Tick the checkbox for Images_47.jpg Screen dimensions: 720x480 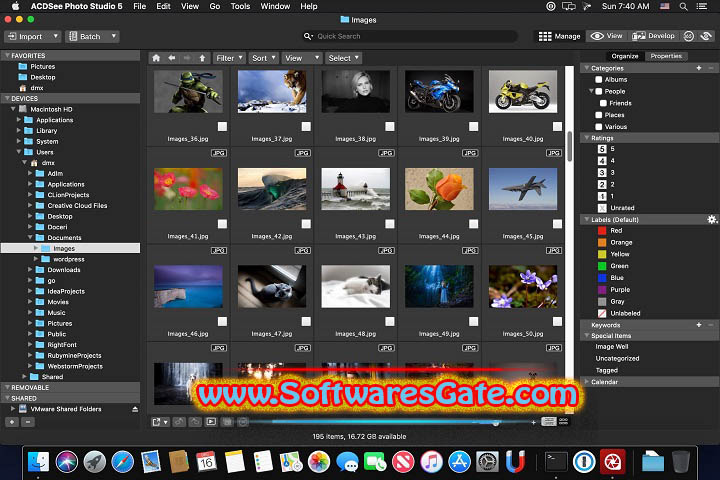click(306, 321)
